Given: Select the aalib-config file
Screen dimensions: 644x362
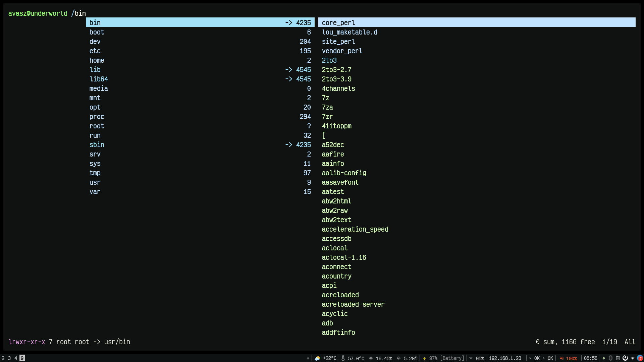Looking at the screenshot, I should (x=344, y=173).
